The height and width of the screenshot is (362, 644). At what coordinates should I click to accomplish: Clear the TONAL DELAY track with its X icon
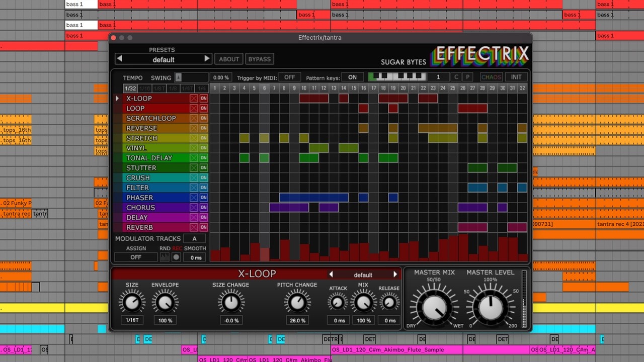click(194, 158)
